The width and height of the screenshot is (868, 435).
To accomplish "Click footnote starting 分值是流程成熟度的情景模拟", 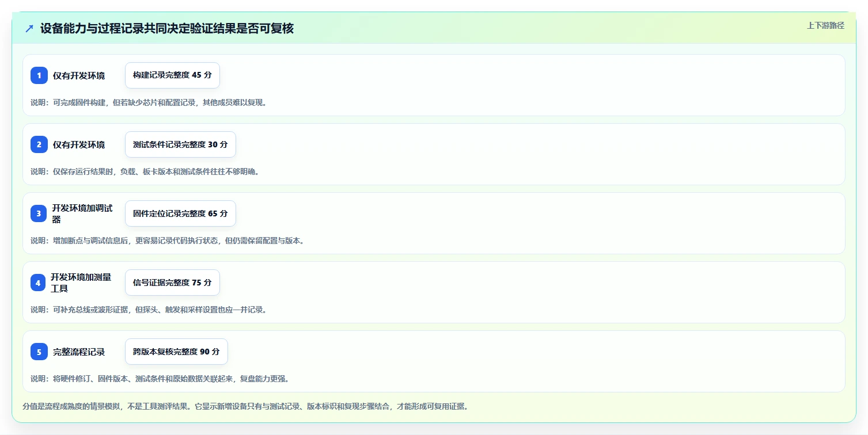I will click(x=245, y=406).
